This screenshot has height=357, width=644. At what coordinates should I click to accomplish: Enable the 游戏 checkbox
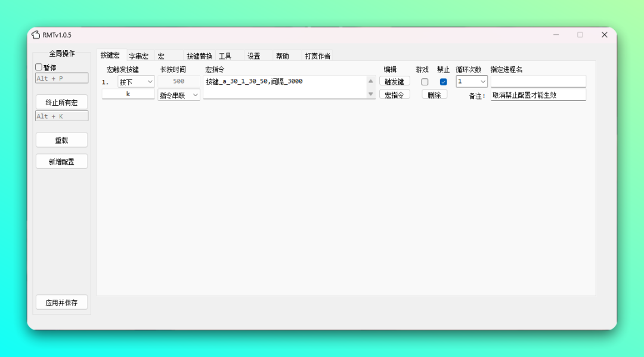pos(425,82)
